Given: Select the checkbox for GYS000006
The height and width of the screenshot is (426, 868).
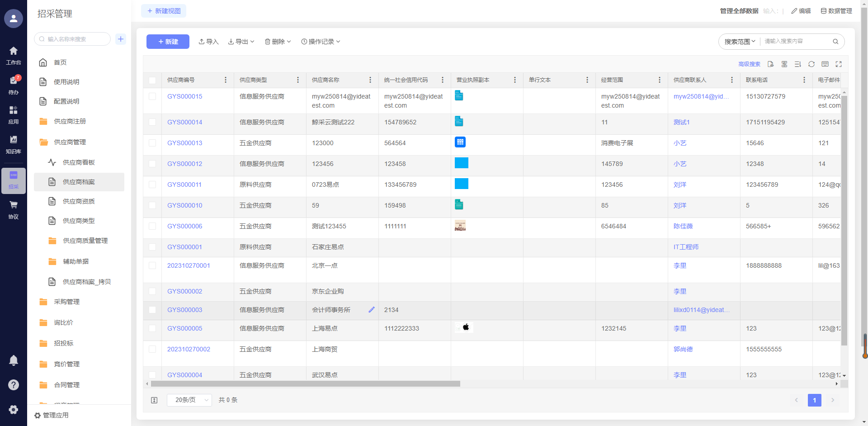Looking at the screenshot, I should click(x=152, y=226).
